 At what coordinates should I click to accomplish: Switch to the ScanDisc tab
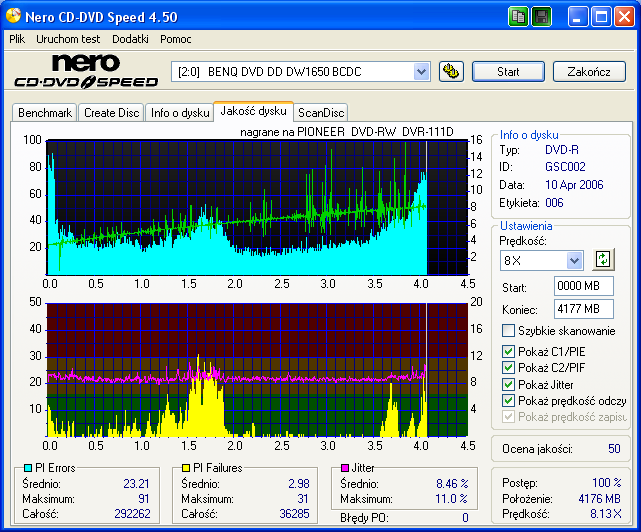[x=321, y=113]
